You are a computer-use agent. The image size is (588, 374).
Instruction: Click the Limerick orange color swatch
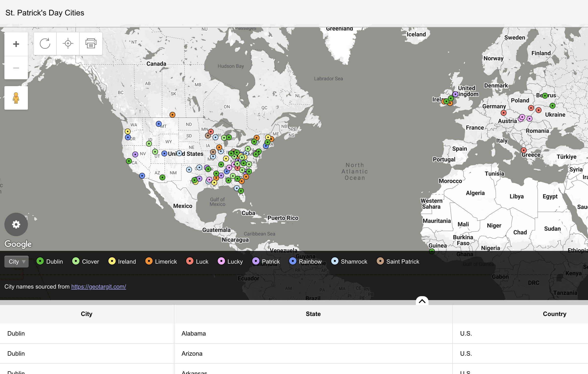point(149,261)
